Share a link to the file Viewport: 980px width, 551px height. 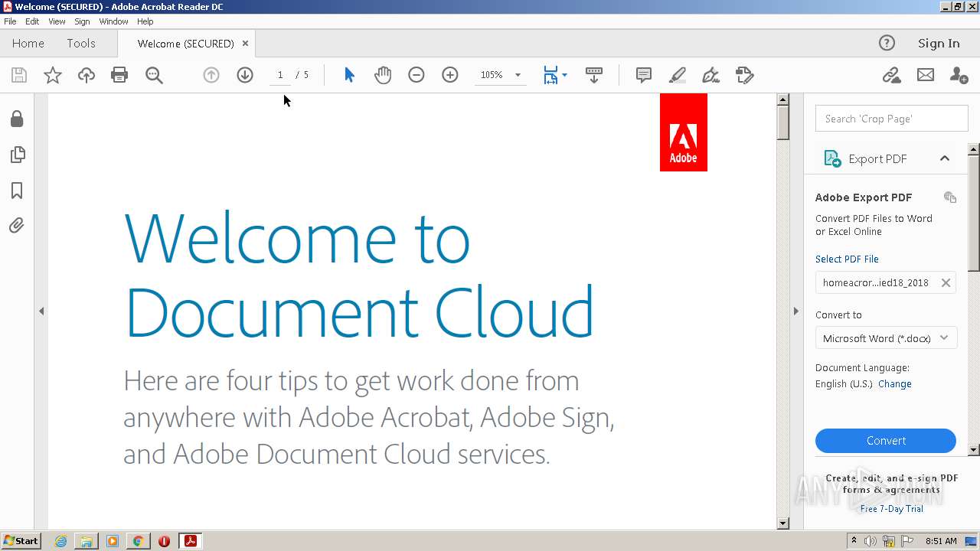pyautogui.click(x=891, y=75)
